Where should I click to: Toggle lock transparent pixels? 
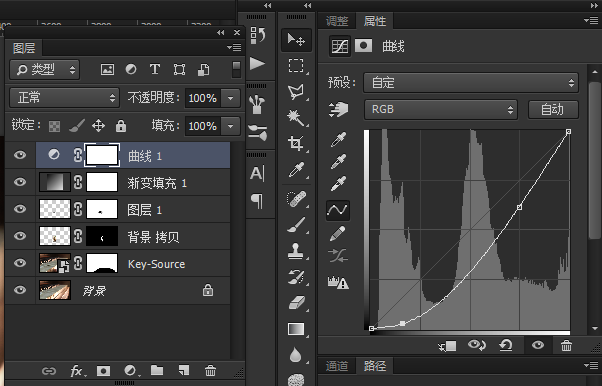point(55,126)
